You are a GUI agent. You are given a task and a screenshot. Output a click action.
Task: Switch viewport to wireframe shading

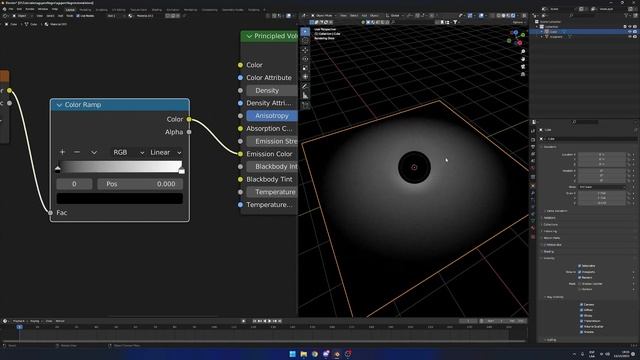tap(498, 16)
